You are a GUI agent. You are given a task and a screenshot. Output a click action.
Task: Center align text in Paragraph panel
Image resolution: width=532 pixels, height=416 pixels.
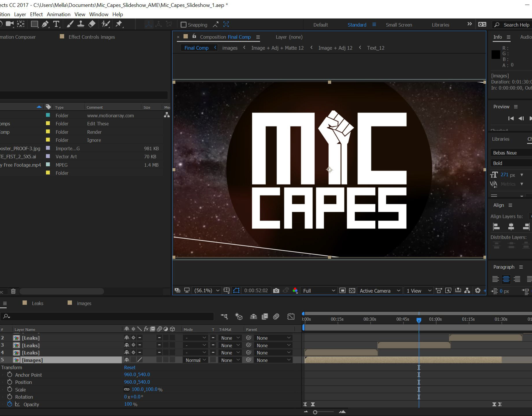(x=506, y=279)
